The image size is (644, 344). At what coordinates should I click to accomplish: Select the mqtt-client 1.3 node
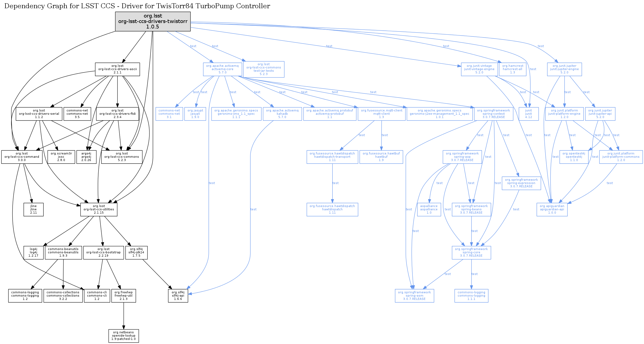click(382, 114)
